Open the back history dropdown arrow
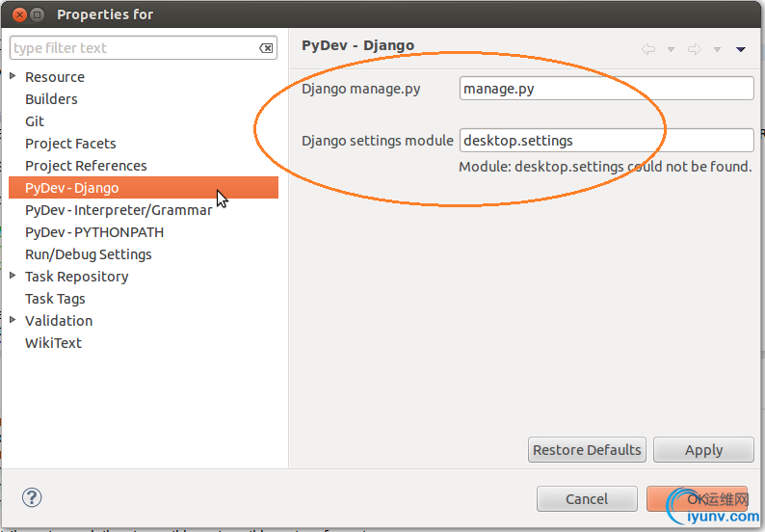The image size is (765, 532). pyautogui.click(x=671, y=49)
